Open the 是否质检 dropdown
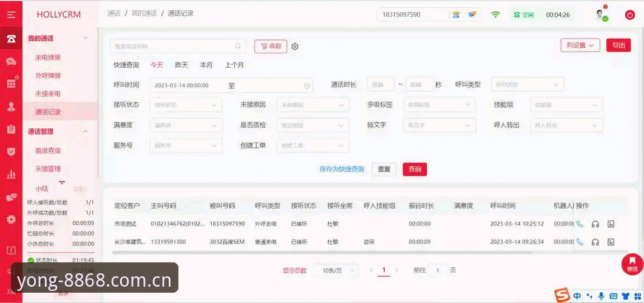This screenshot has width=644, height=303. click(313, 125)
